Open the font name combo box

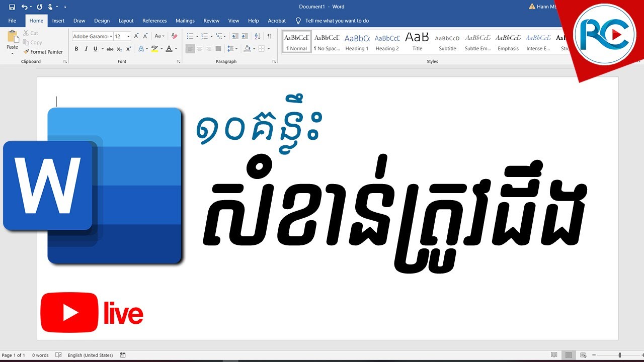click(92, 36)
